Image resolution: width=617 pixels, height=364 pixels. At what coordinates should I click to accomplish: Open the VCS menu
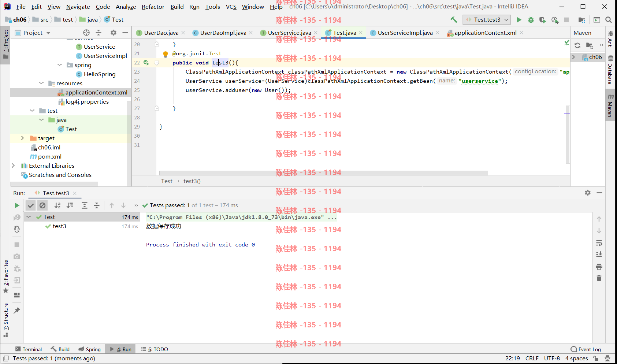click(231, 7)
